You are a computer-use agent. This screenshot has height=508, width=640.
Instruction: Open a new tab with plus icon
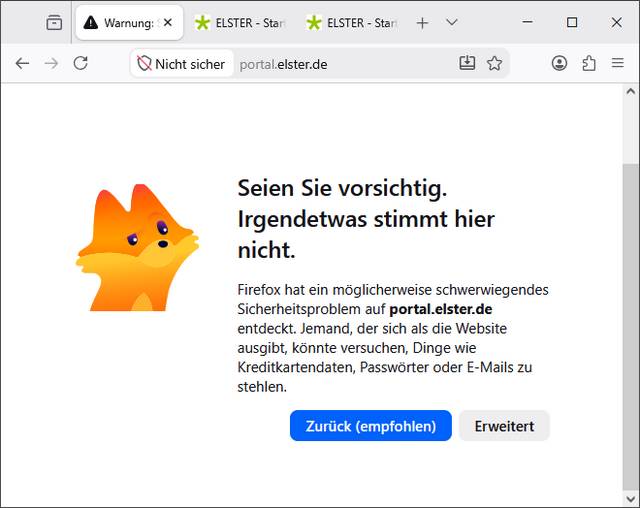click(422, 23)
